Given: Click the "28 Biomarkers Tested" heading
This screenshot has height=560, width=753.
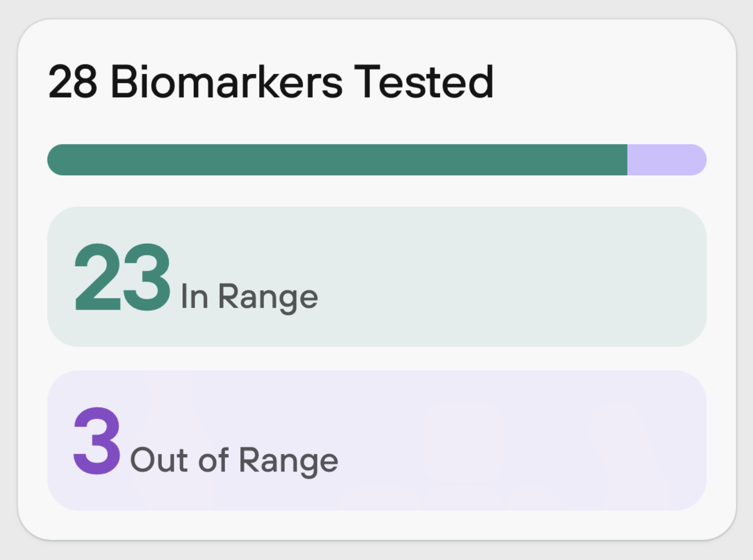Looking at the screenshot, I should pyautogui.click(x=271, y=81).
